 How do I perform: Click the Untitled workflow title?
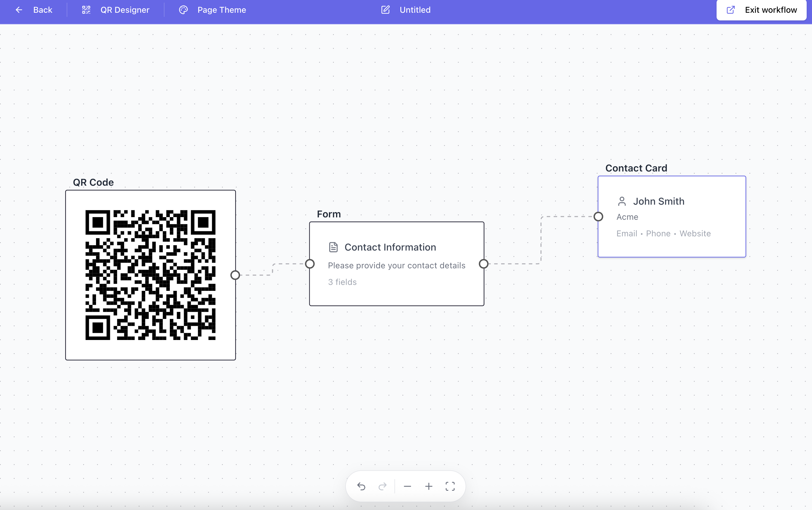[x=415, y=10]
